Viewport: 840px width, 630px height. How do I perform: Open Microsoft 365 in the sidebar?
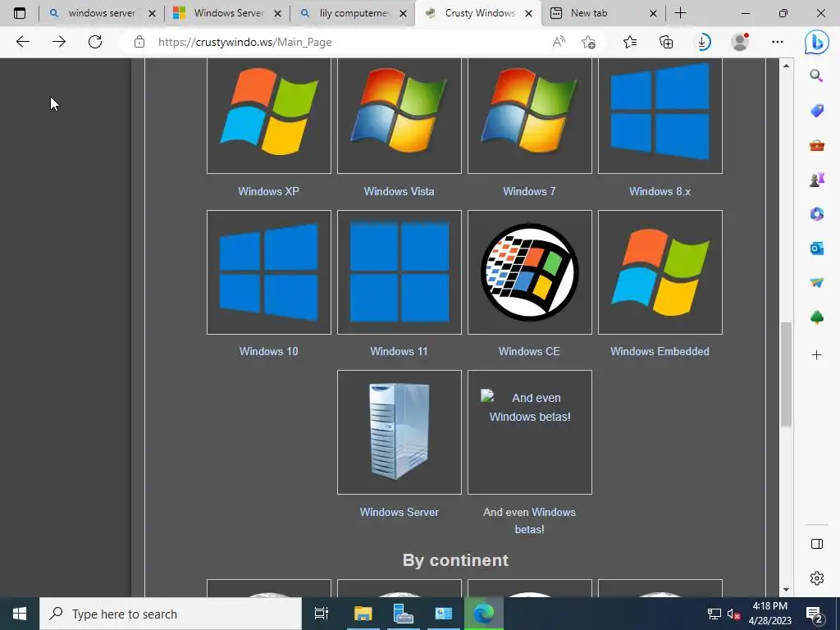pyautogui.click(x=816, y=214)
